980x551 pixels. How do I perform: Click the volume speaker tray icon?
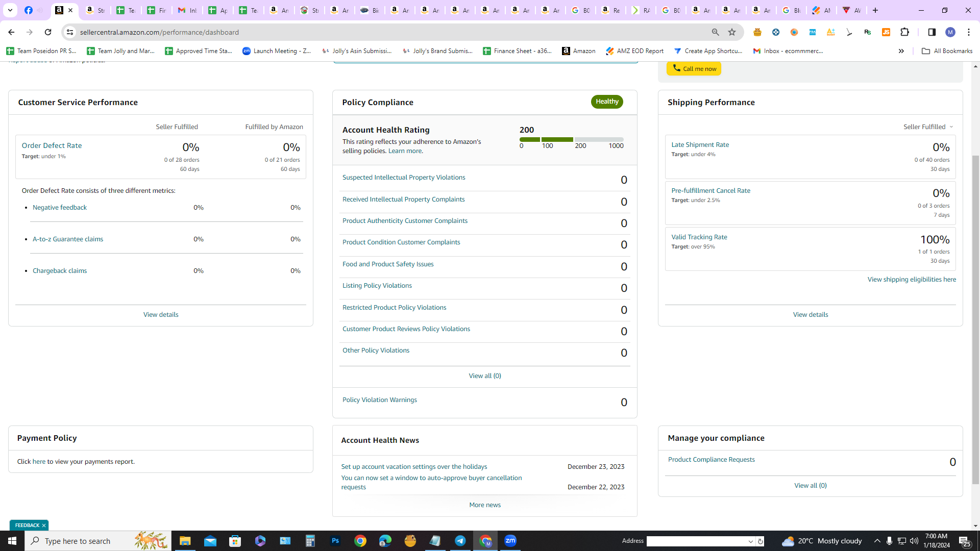tap(914, 541)
